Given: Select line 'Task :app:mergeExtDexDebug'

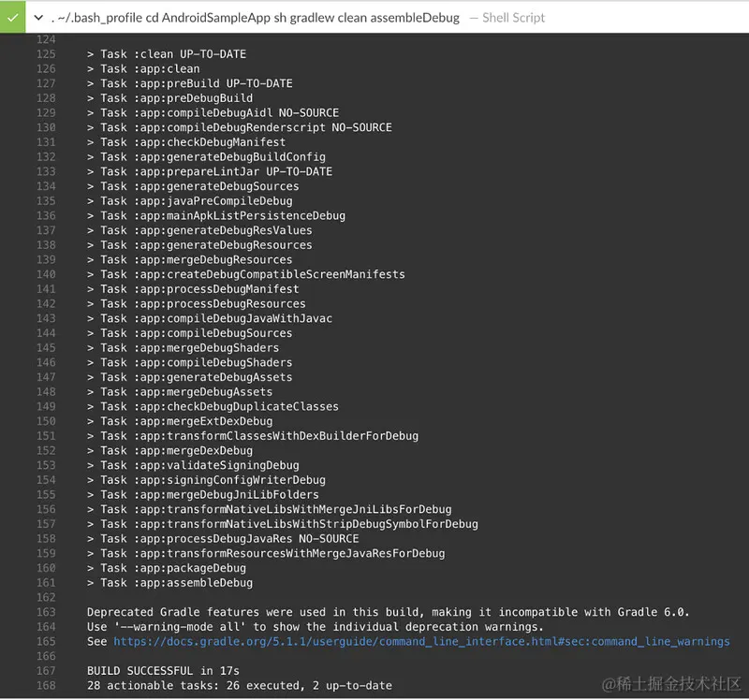Looking at the screenshot, I should (180, 421).
